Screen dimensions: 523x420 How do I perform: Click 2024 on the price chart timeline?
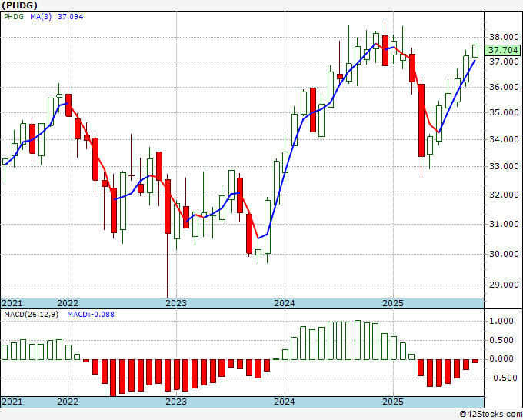tap(285, 303)
